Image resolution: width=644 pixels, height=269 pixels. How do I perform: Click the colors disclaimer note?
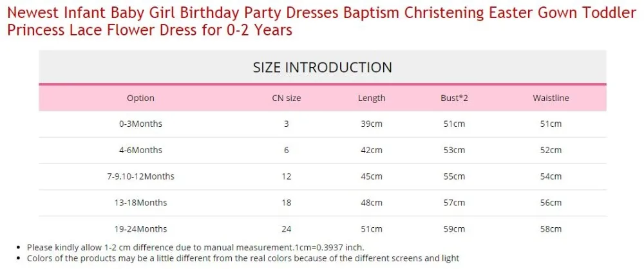243,258
